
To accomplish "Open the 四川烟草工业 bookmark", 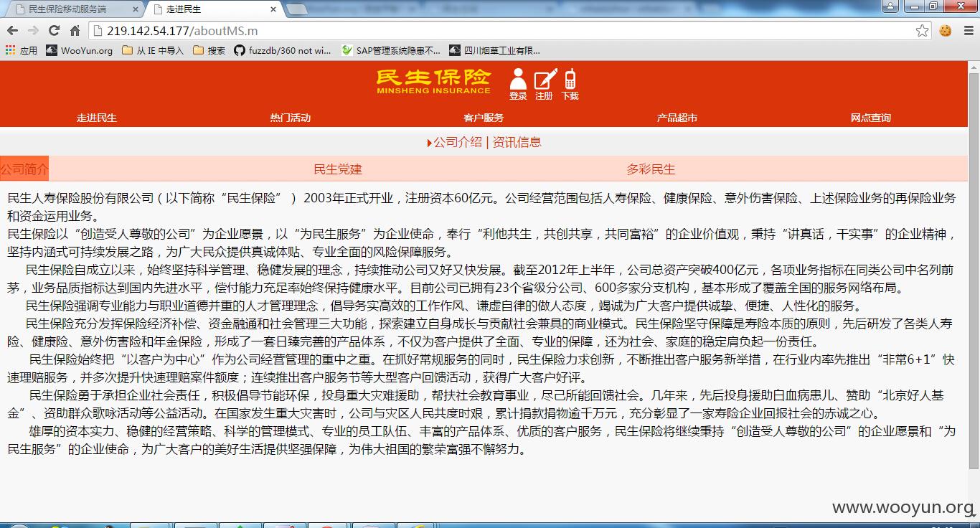I will point(494,50).
